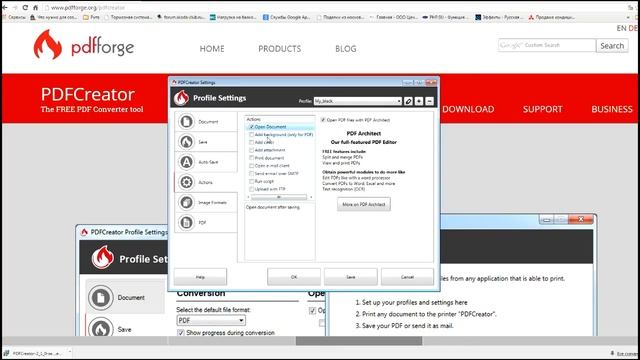Image resolution: width=640 pixels, height=360 pixels.
Task: Open the BUSINESS tab on red banner
Action: [612, 109]
